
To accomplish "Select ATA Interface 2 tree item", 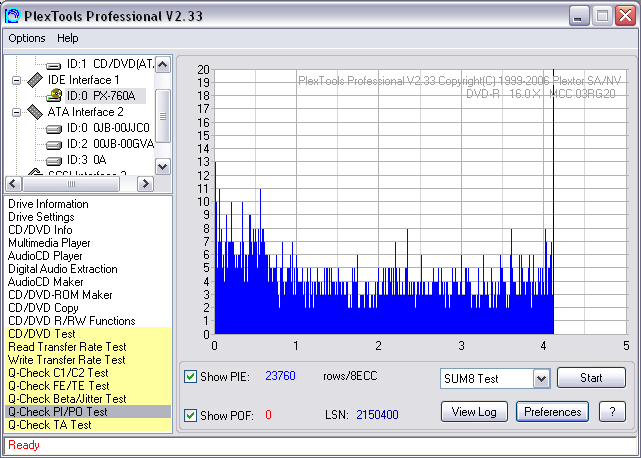I will [x=85, y=112].
